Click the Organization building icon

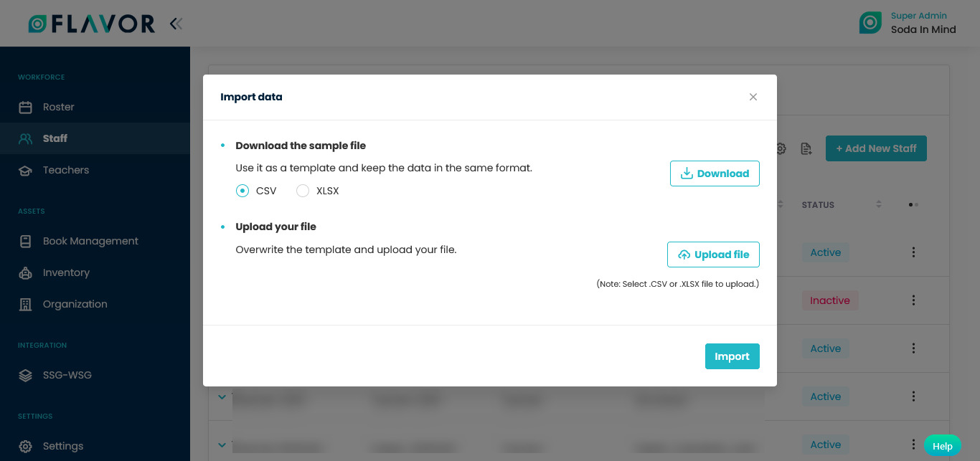(24, 304)
